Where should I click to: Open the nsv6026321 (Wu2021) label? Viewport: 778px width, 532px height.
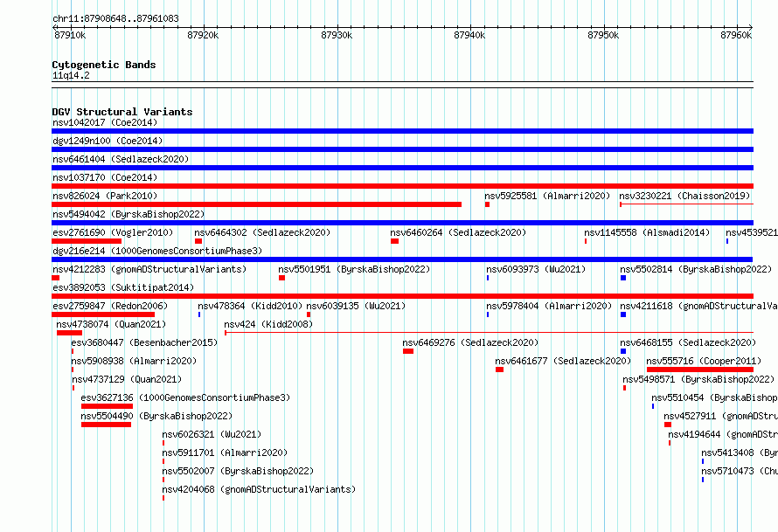(212, 434)
